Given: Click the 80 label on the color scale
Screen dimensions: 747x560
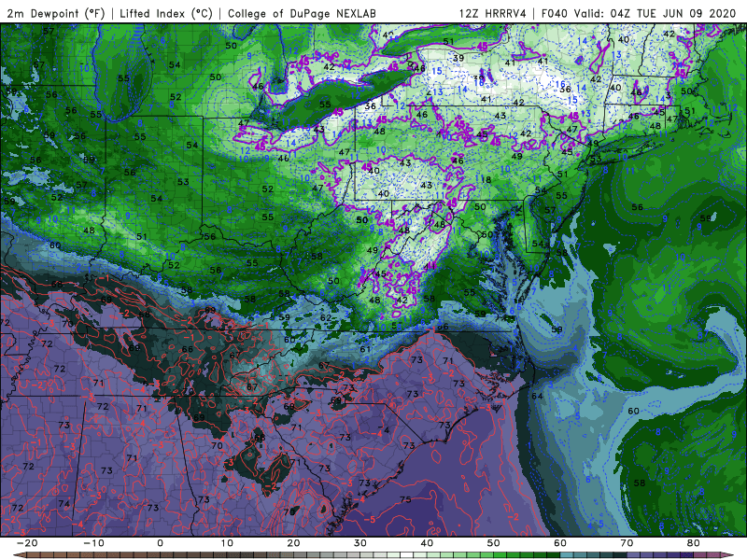Looking at the screenshot, I should 694,543.
